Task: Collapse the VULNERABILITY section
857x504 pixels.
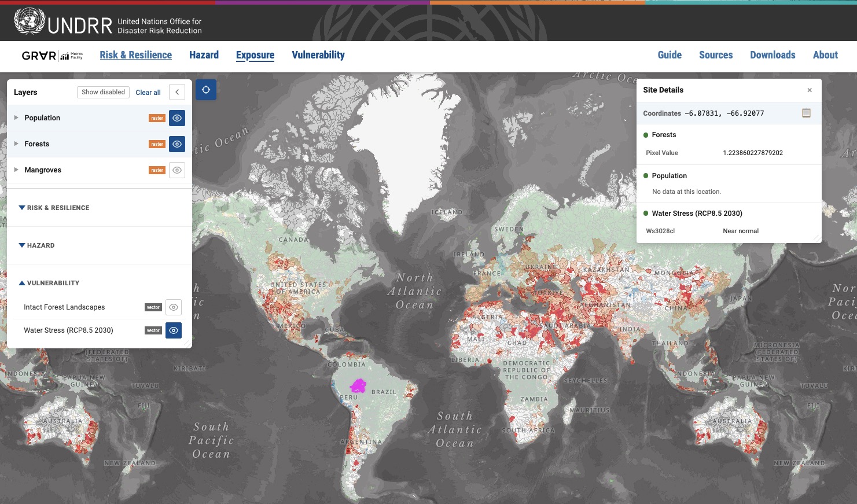Action: tap(49, 283)
